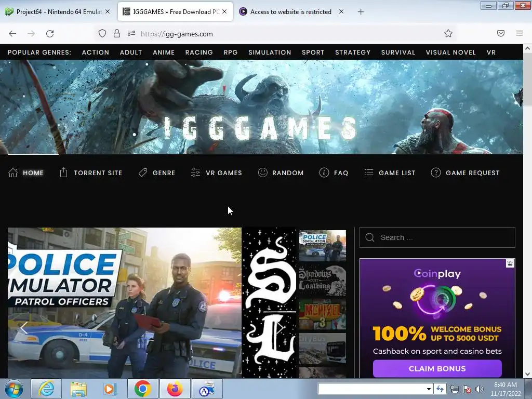Open the Police Simulator Patrol Officers slide

[x=125, y=303]
